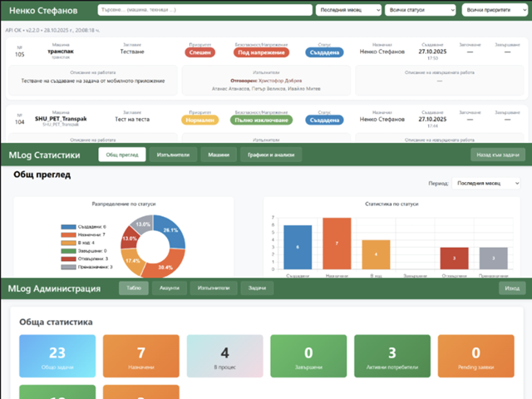Open the statistics 'Период' dropdown

point(485,183)
